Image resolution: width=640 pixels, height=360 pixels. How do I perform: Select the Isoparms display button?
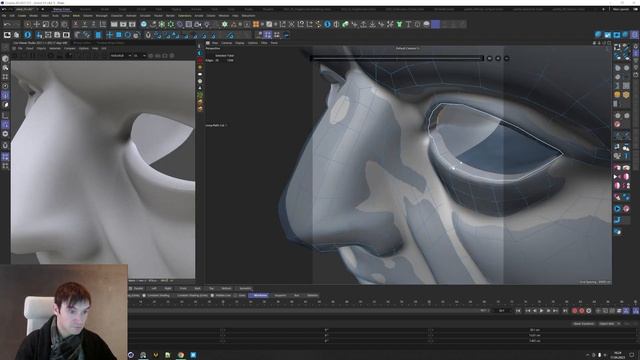(280, 295)
